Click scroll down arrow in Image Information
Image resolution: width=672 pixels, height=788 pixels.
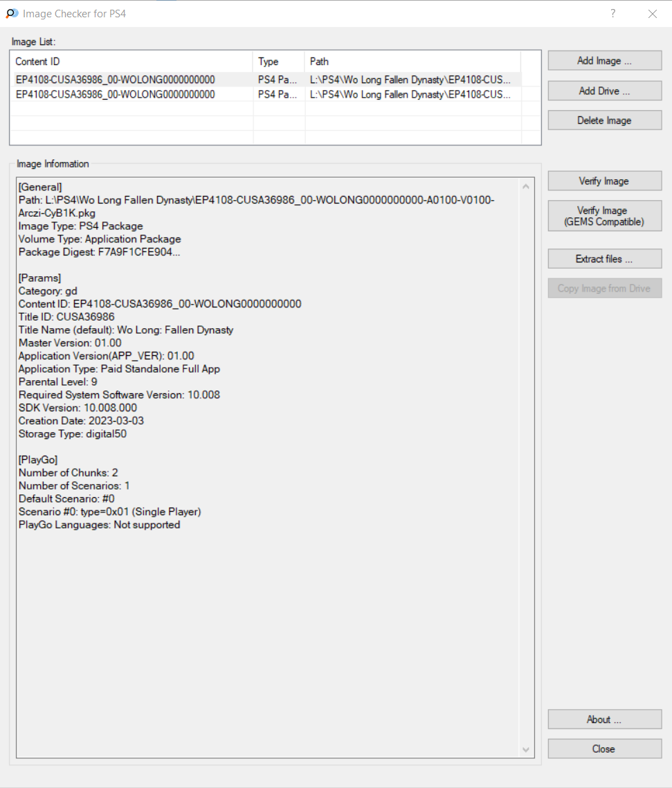coord(526,750)
